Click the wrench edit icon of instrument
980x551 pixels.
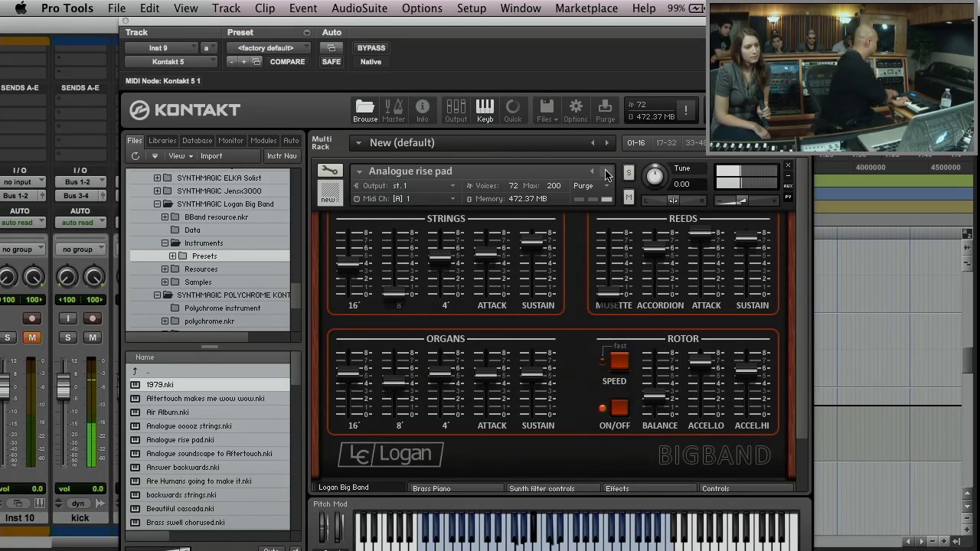tap(329, 171)
